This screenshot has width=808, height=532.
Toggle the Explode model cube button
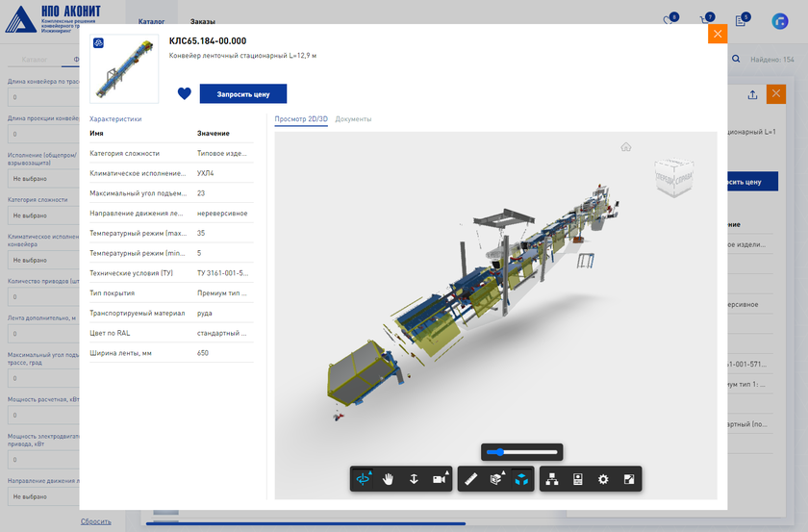520,479
